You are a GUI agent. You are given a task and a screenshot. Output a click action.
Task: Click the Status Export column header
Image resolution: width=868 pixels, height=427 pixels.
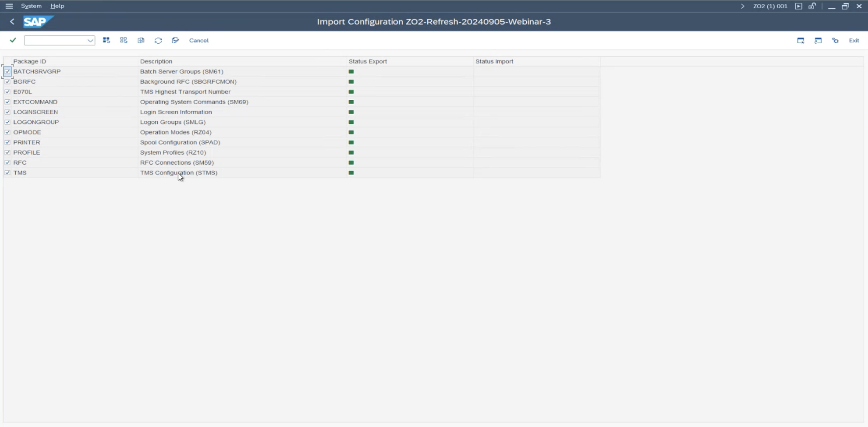coord(368,61)
